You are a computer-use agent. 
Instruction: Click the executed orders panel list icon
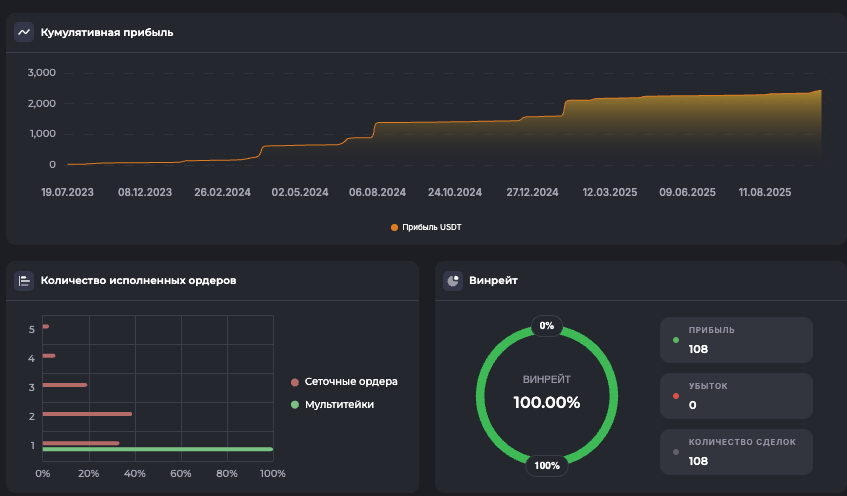(x=24, y=281)
